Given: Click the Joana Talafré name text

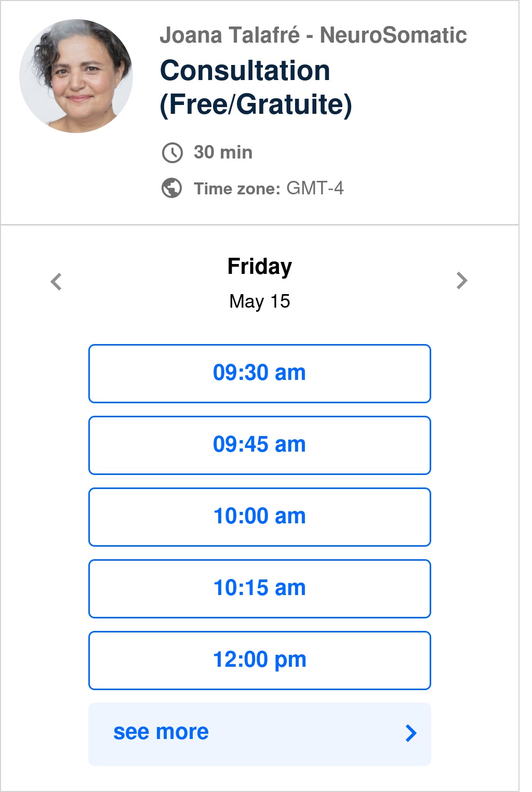Looking at the screenshot, I should (230, 35).
